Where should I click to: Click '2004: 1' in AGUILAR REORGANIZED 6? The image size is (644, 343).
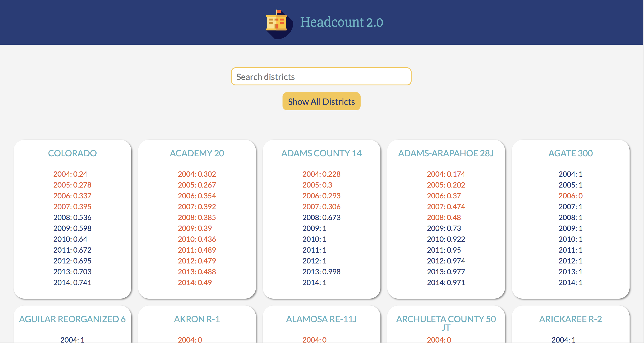point(72,340)
